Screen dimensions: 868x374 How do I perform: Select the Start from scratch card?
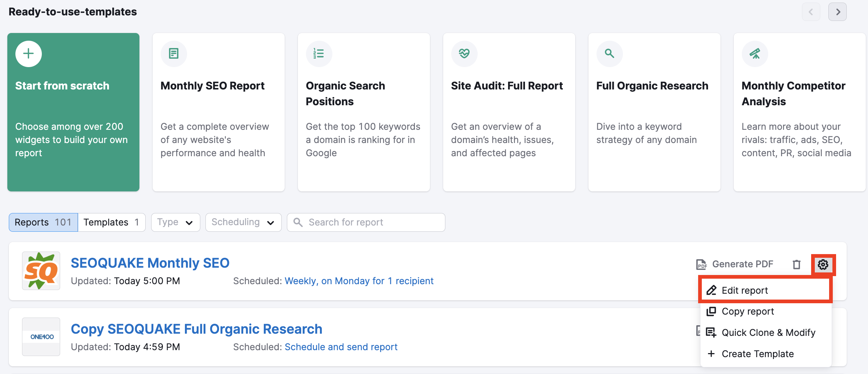(73, 112)
